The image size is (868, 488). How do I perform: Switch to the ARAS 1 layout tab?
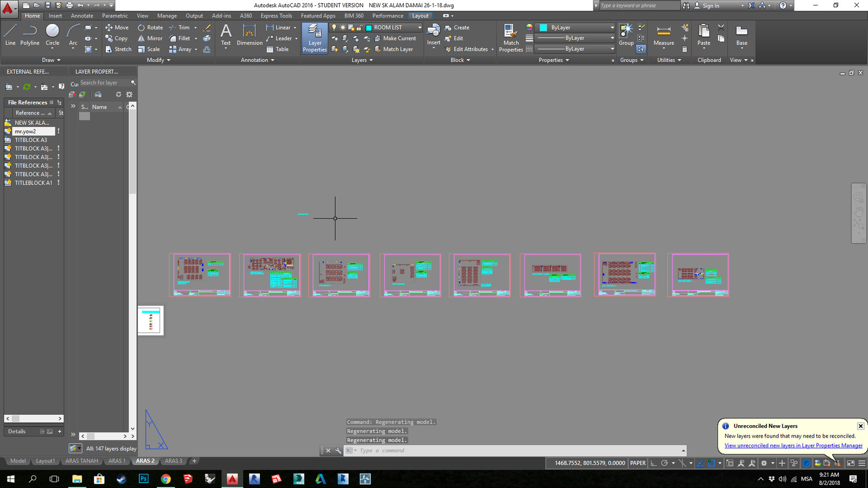point(117,461)
